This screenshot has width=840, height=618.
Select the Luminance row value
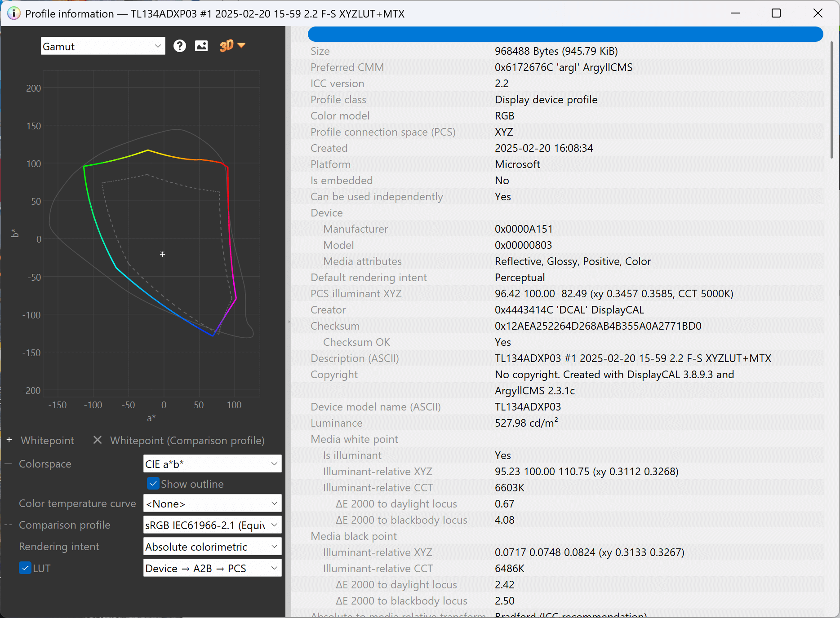coord(526,423)
